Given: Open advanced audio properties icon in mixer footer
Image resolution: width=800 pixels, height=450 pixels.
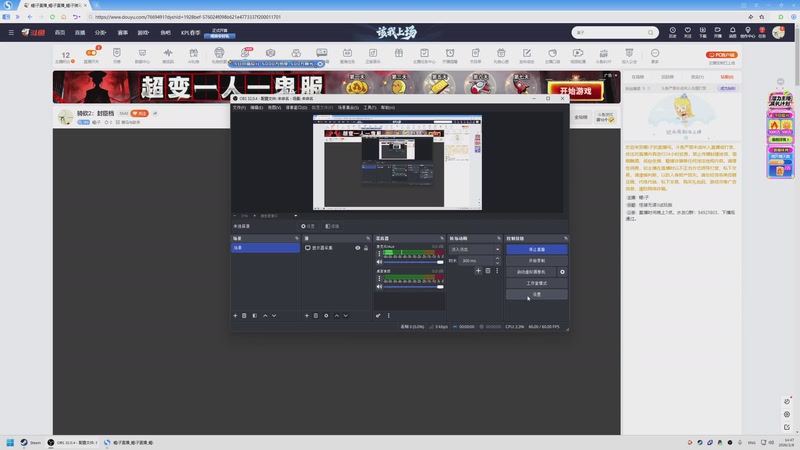Looking at the screenshot, I should [378, 316].
